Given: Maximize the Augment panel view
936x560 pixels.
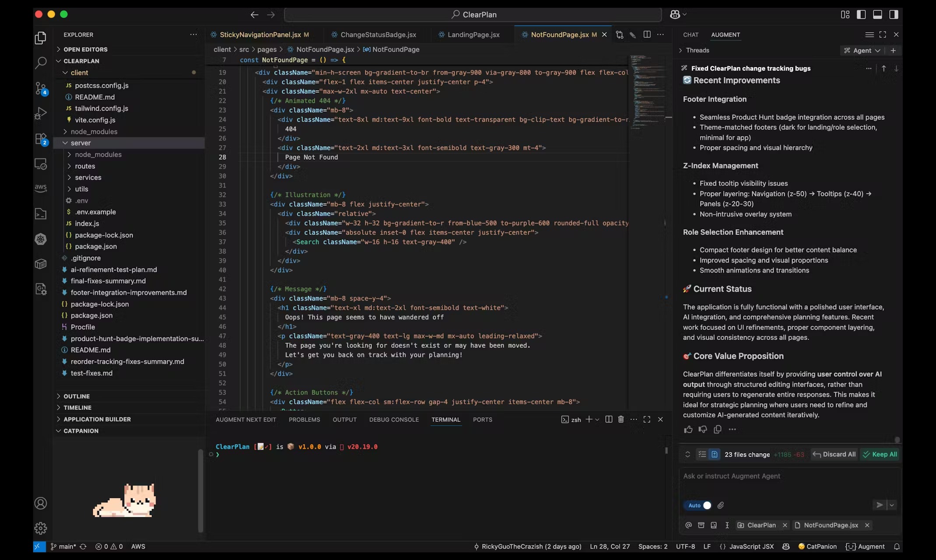Looking at the screenshot, I should [x=883, y=35].
